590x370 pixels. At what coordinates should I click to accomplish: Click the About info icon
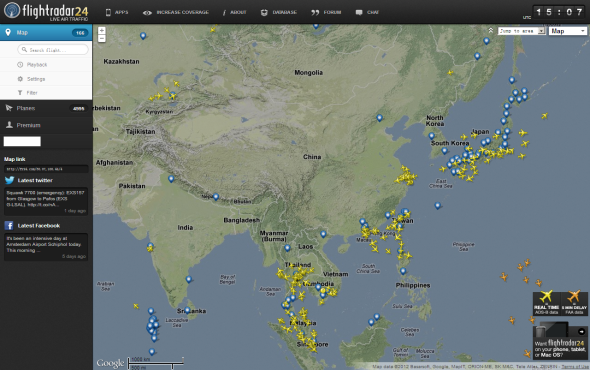point(224,12)
